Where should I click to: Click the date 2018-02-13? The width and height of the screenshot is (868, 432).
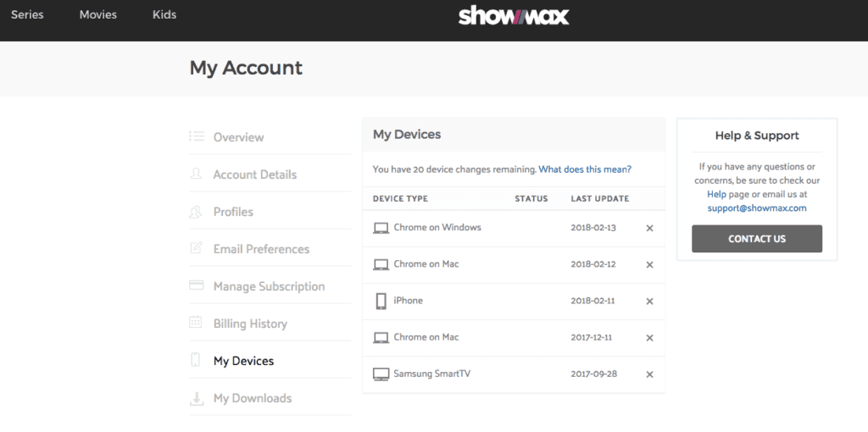[593, 227]
